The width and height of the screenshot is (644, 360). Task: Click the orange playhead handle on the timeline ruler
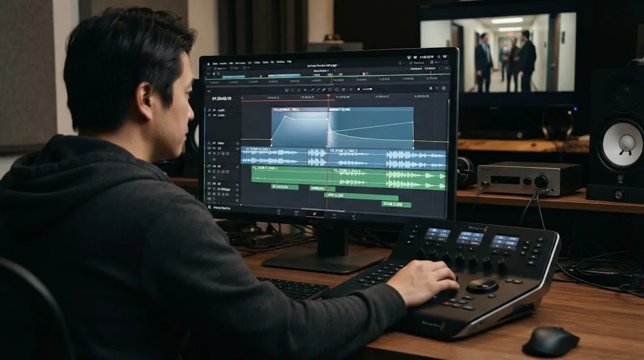(x=328, y=95)
